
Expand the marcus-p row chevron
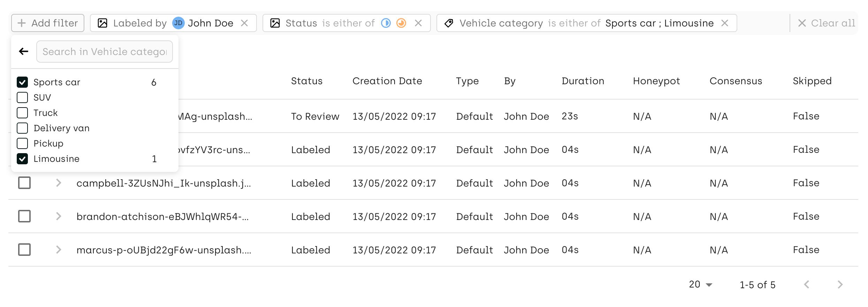(59, 250)
